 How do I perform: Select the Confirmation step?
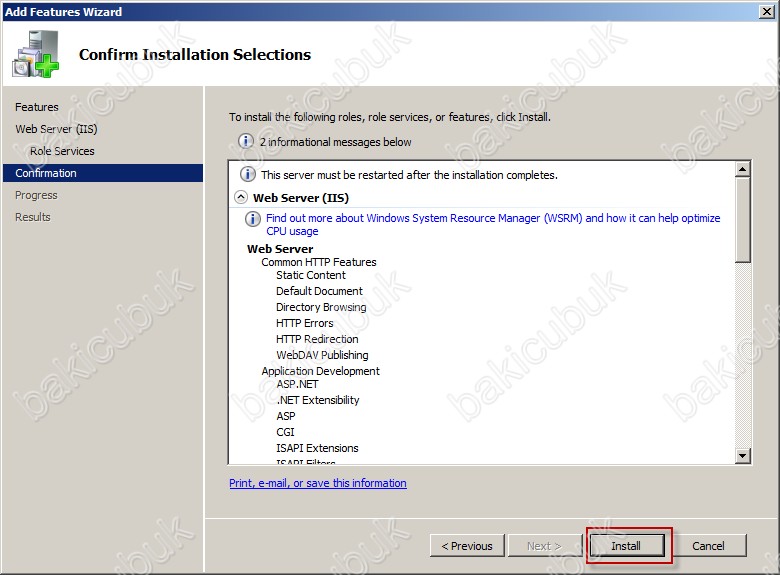103,173
